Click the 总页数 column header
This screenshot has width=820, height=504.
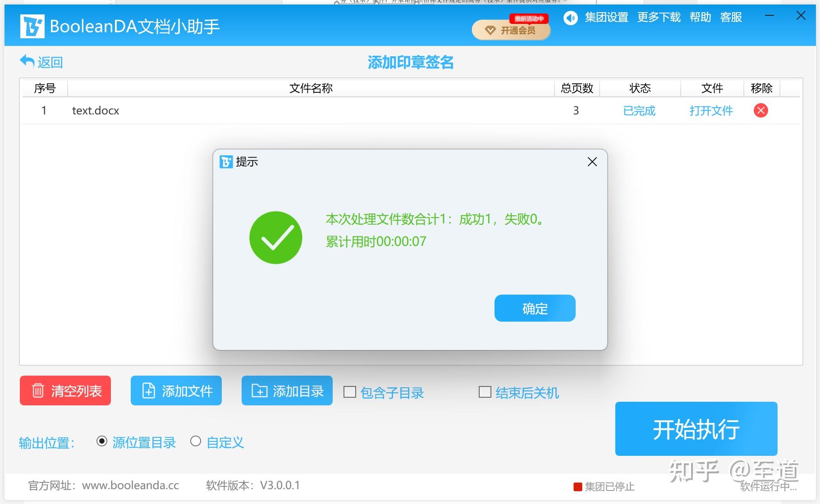tap(577, 88)
